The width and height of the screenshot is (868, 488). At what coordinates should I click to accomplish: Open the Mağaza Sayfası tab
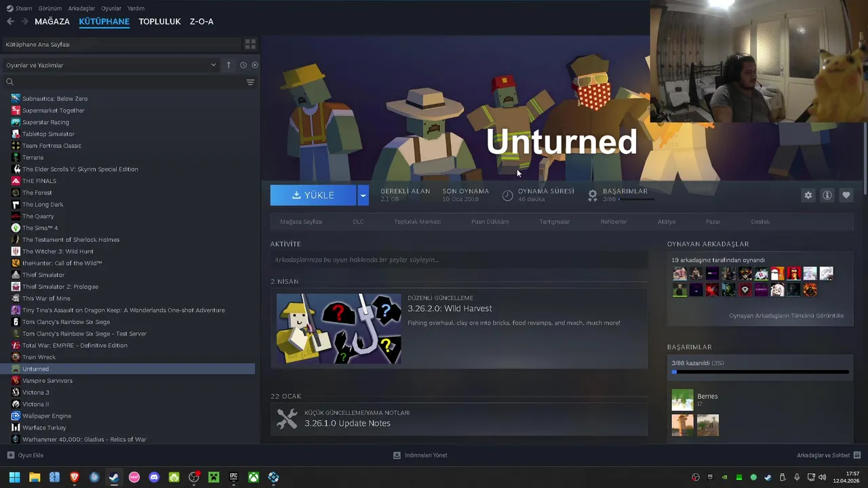point(301,222)
